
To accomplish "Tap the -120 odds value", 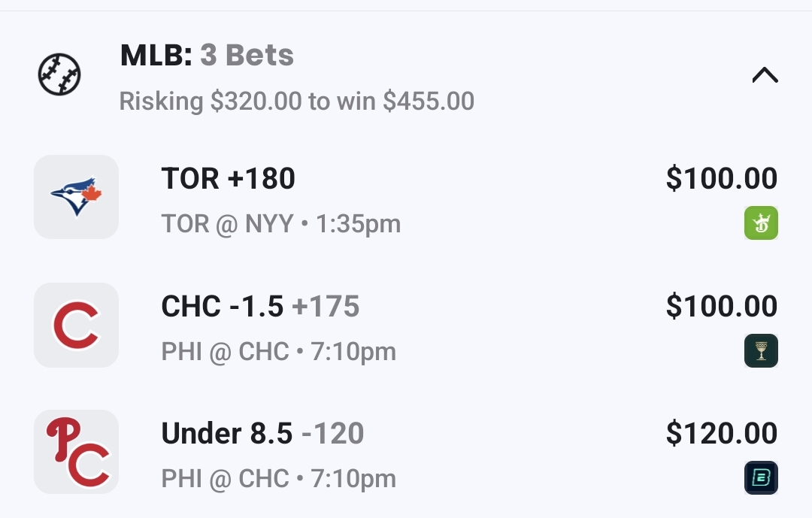I will tap(332, 434).
